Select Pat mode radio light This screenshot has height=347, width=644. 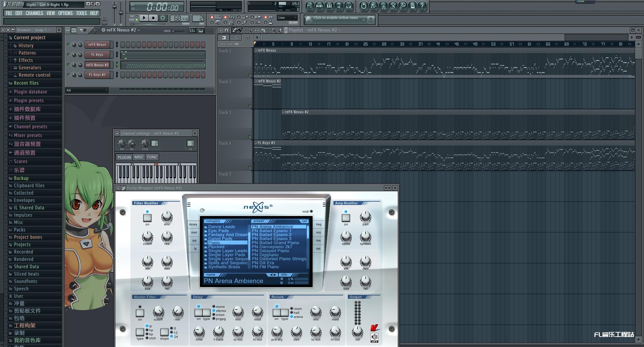[x=137, y=16]
